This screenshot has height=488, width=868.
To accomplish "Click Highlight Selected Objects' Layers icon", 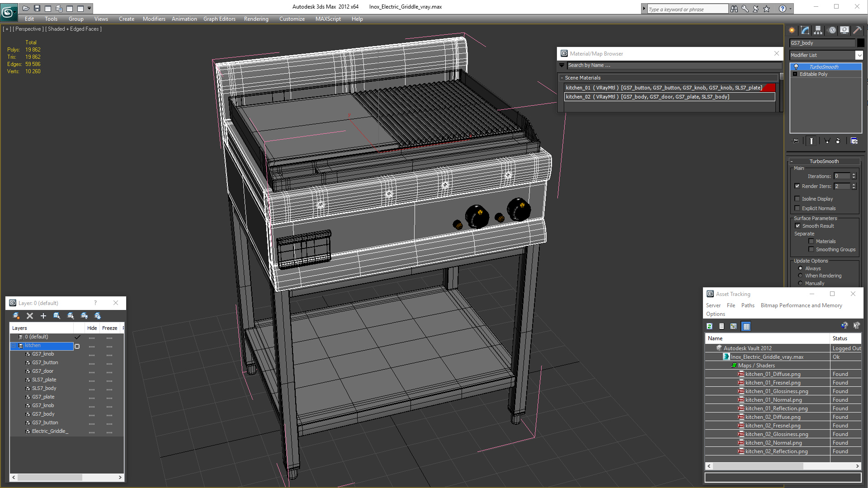I will pos(71,316).
